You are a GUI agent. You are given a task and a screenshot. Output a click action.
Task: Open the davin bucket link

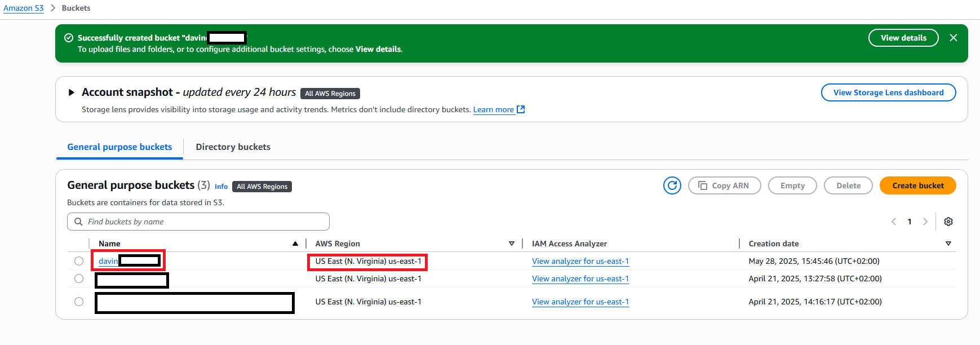click(108, 261)
